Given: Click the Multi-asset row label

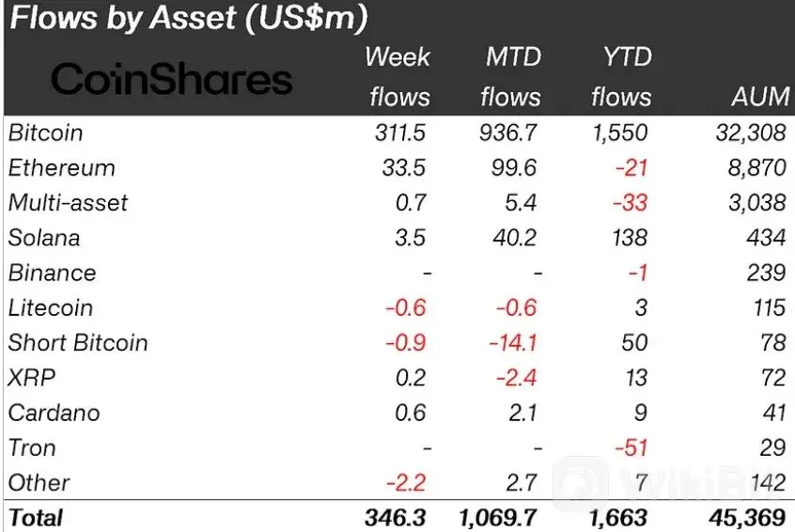Looking at the screenshot, I should [68, 203].
